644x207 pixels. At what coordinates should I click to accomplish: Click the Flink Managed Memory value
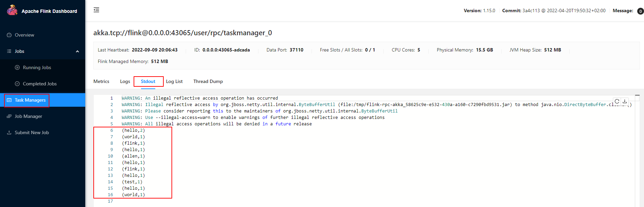[x=160, y=61]
